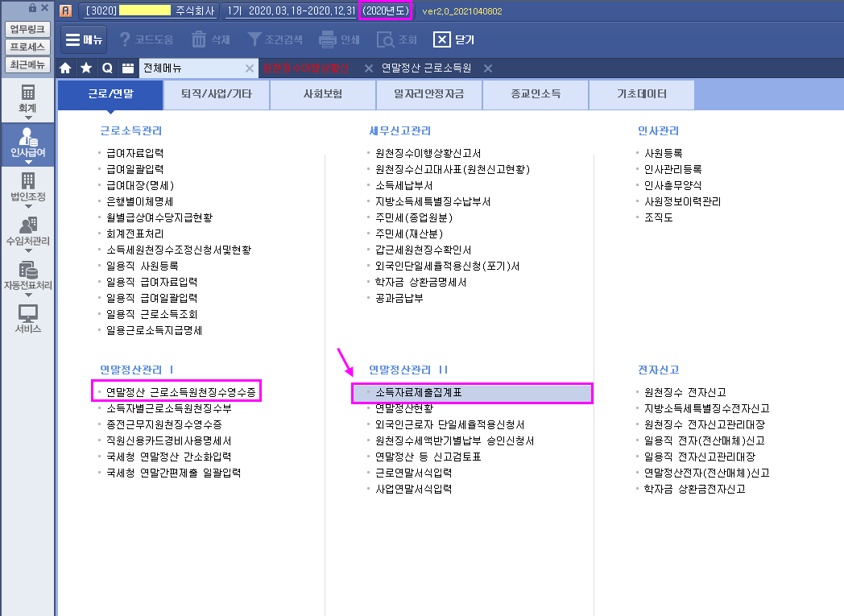Expand the arrow under 수임처관리
Viewport: 844px width, 616px height.
pos(28,250)
